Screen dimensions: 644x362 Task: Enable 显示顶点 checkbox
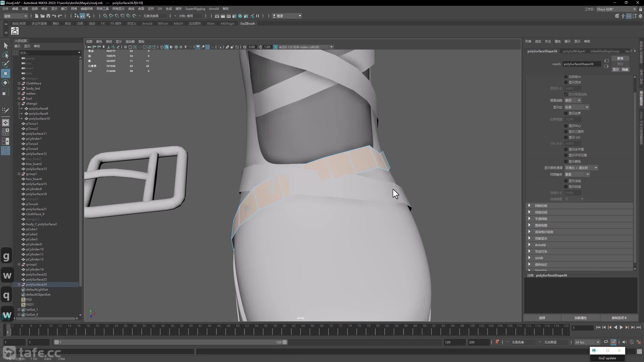[566, 82]
